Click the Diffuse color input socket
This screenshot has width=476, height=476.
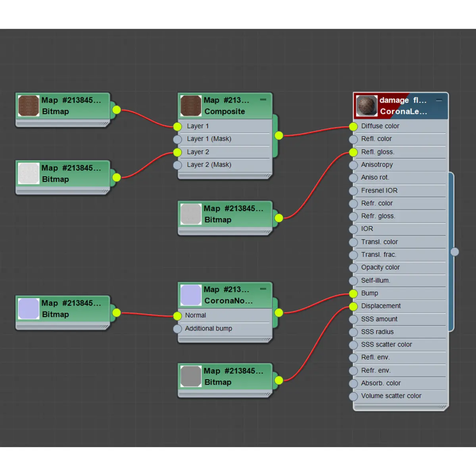pyautogui.click(x=353, y=127)
